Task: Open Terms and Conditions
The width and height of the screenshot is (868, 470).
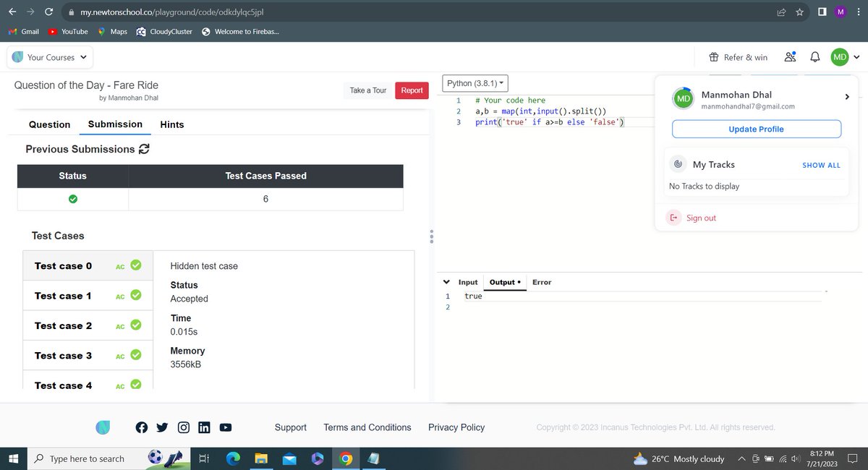Action: click(367, 427)
